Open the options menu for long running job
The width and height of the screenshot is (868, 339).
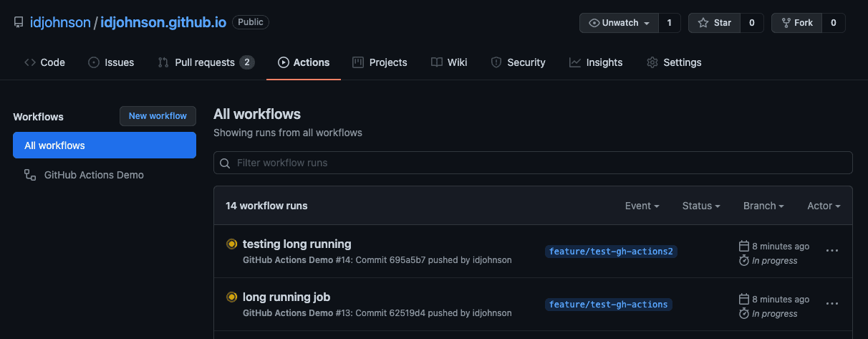832,304
